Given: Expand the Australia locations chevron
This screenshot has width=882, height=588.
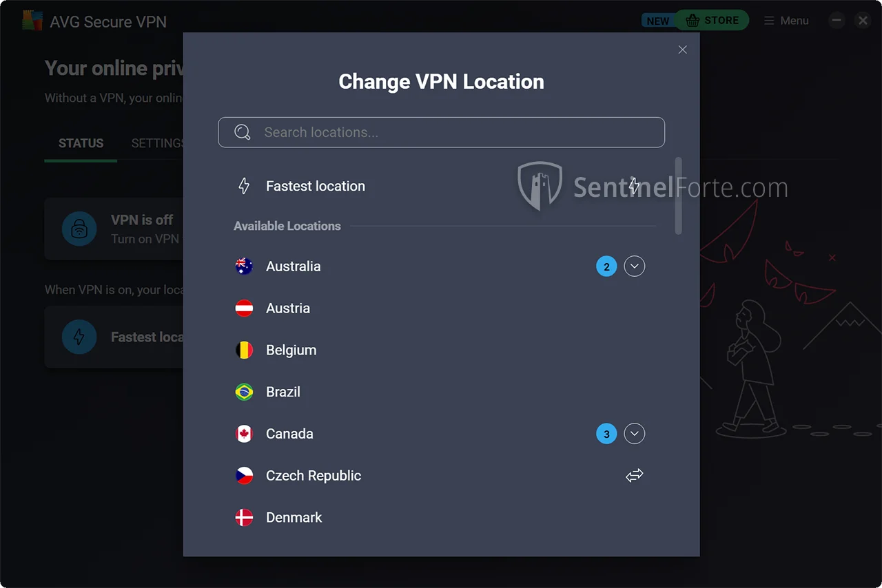Looking at the screenshot, I should 634,266.
